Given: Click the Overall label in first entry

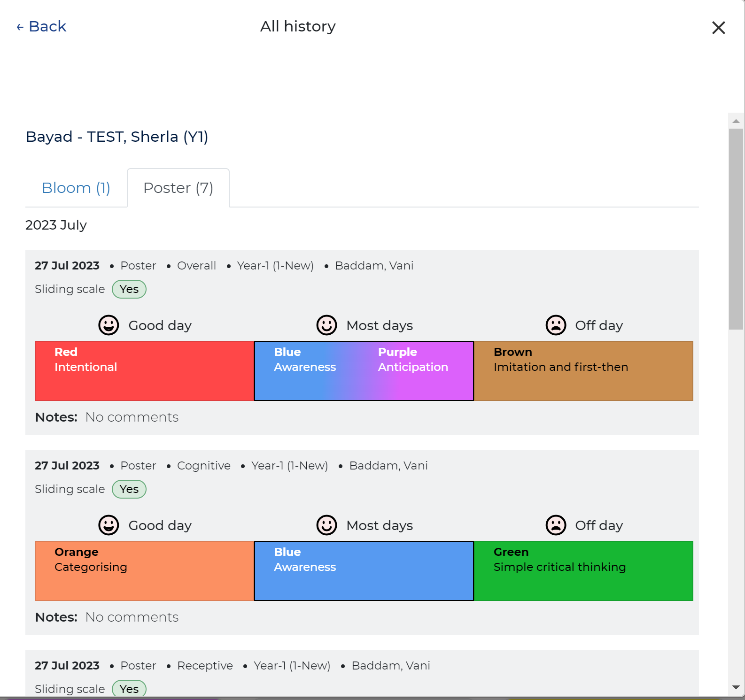Looking at the screenshot, I should (196, 266).
